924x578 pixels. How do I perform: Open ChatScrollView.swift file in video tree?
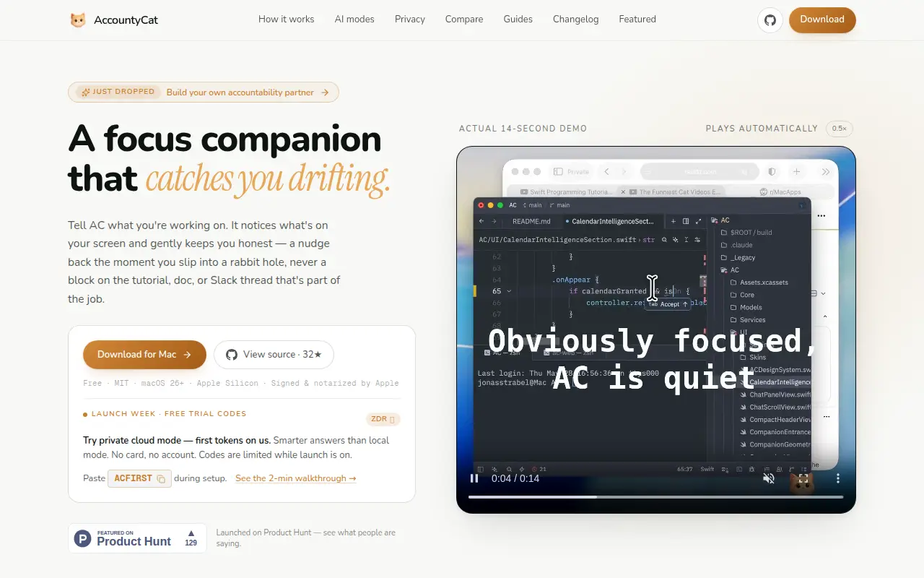pos(775,407)
